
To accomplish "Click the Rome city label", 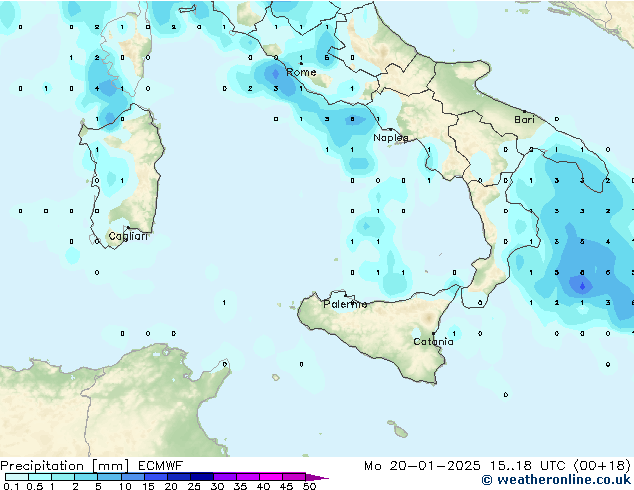I will pyautogui.click(x=301, y=73).
